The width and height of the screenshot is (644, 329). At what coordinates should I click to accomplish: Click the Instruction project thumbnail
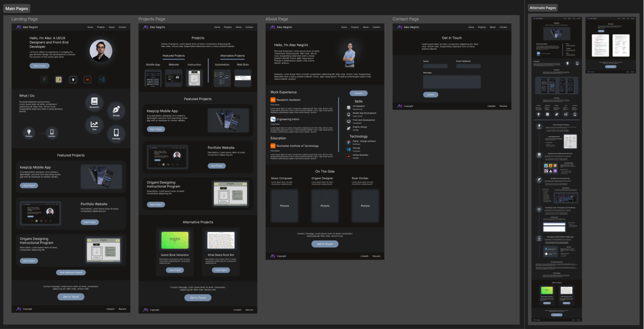(194, 78)
